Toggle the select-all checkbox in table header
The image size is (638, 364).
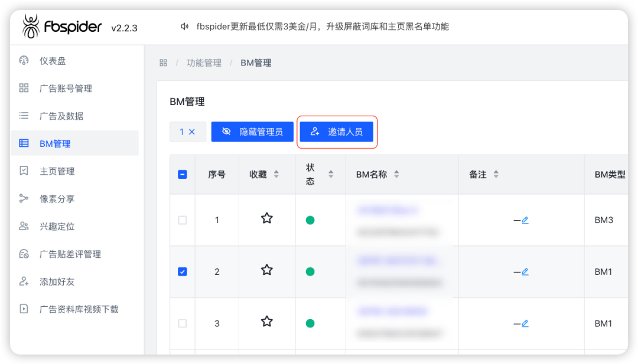(182, 174)
